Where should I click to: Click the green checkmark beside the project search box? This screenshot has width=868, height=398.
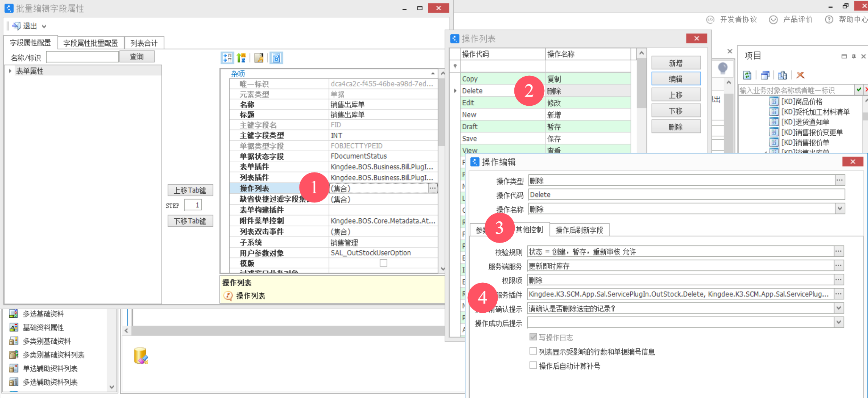point(859,89)
